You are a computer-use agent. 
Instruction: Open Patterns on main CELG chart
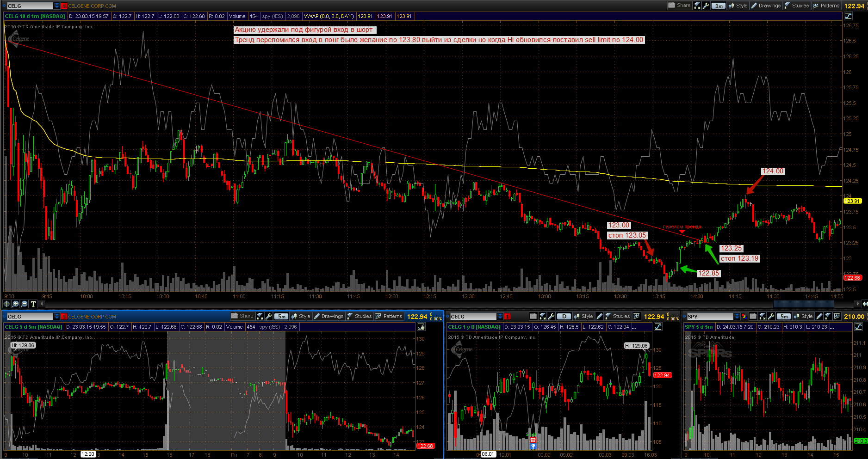pyautogui.click(x=826, y=6)
